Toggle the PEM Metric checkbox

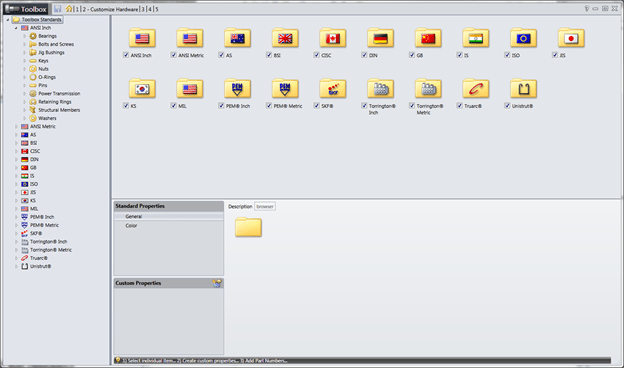click(x=269, y=105)
